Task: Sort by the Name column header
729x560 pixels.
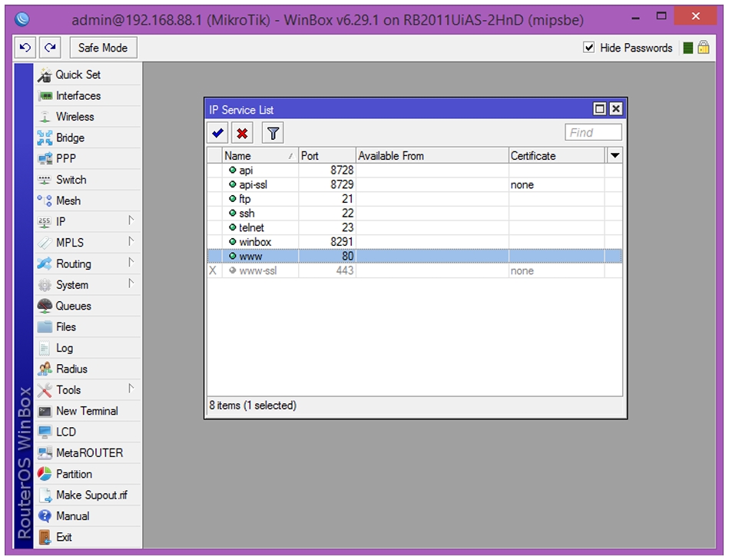Action: coord(260,156)
